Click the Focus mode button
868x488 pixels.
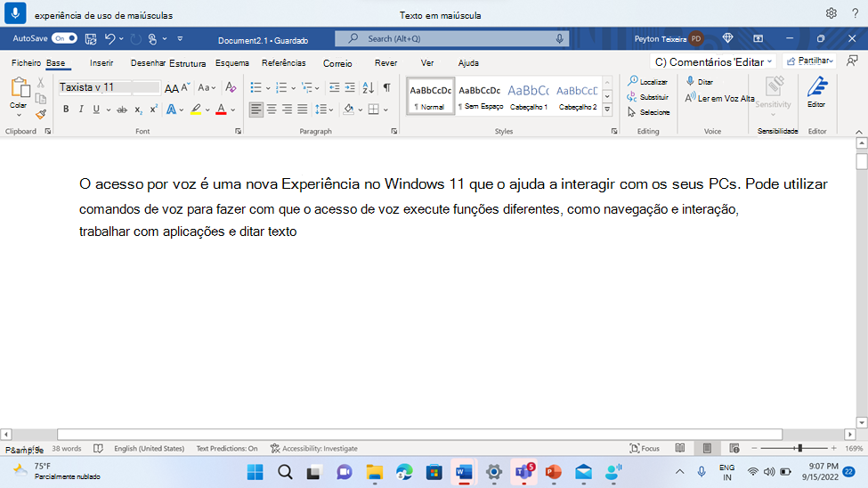645,448
